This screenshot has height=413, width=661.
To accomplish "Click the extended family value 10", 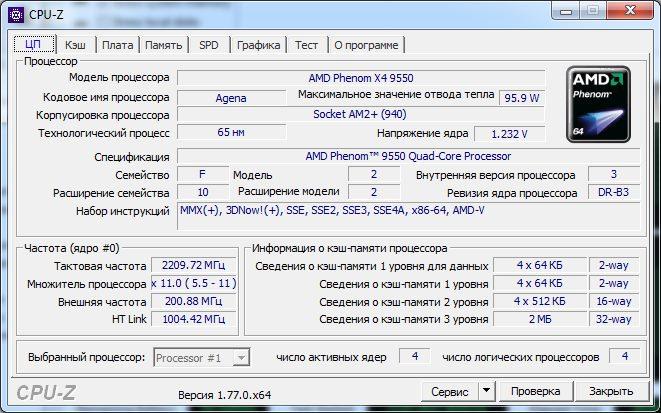I will coord(202,192).
